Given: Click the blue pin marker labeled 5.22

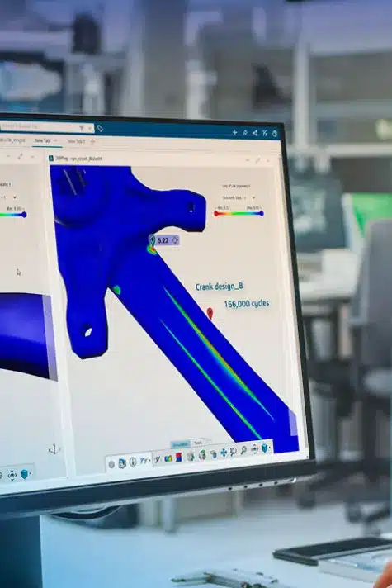Looking at the screenshot, I should [152, 240].
